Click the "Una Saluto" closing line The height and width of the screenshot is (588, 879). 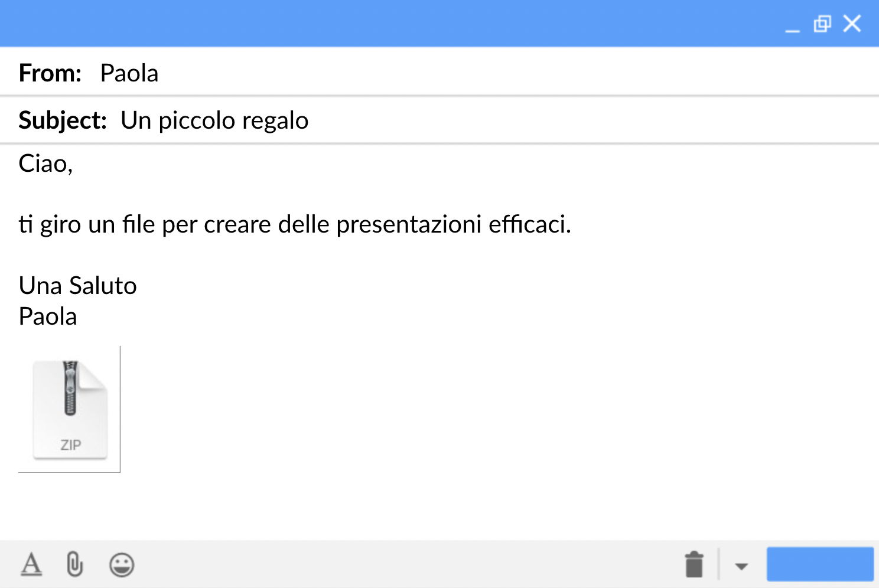coord(78,286)
